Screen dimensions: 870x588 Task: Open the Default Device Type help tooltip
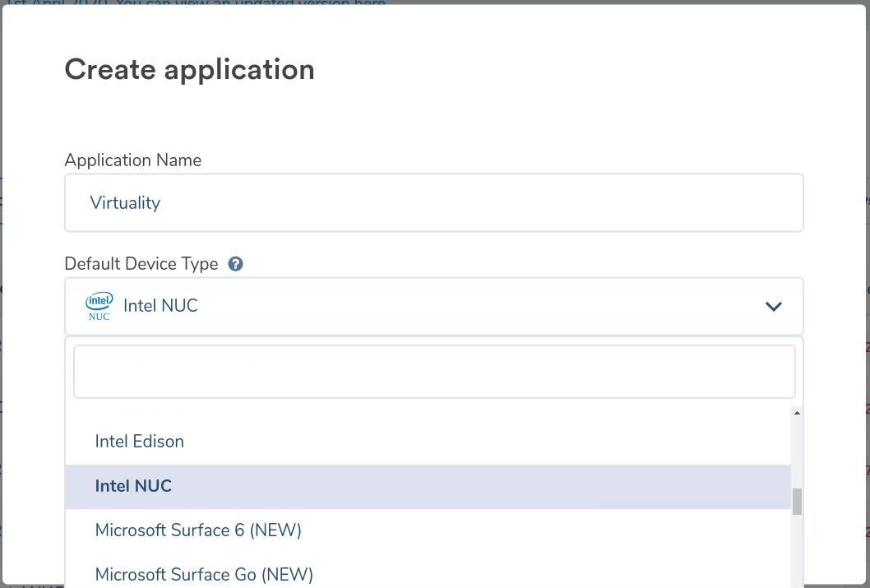[x=235, y=263]
